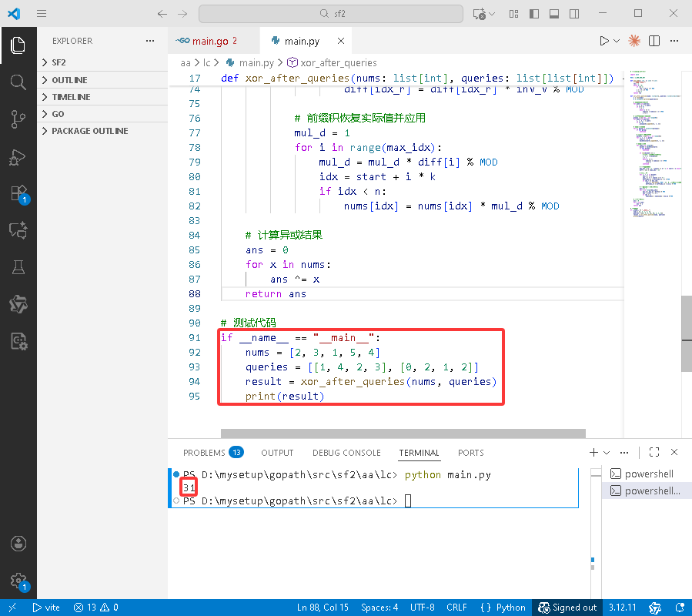The height and width of the screenshot is (616, 692).
Task: Open Explorer Views and More Actions ellipsis
Action: click(x=150, y=41)
